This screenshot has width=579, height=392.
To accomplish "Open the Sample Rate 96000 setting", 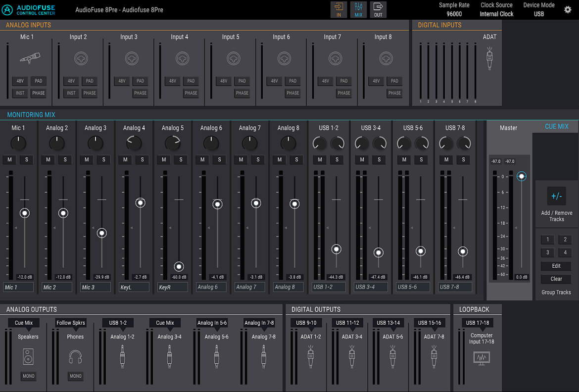I will [x=454, y=9].
